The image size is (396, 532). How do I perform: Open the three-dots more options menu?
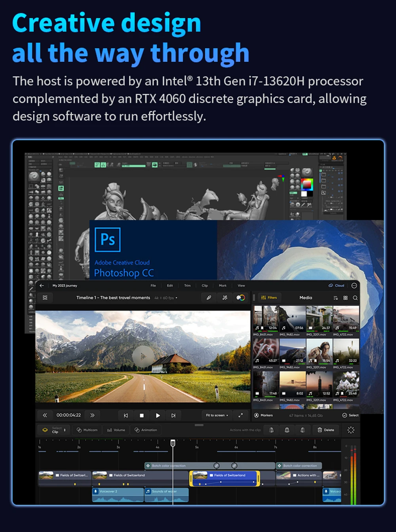354,285
